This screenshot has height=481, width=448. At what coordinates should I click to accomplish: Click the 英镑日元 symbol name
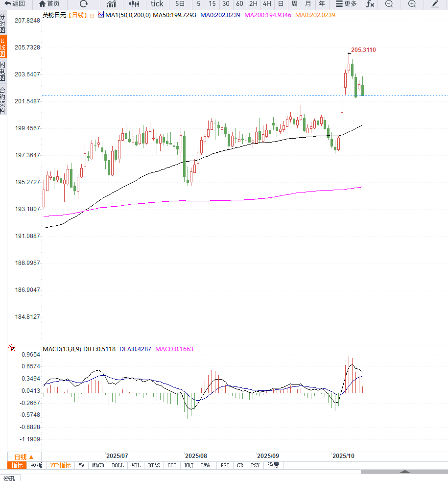[54, 15]
